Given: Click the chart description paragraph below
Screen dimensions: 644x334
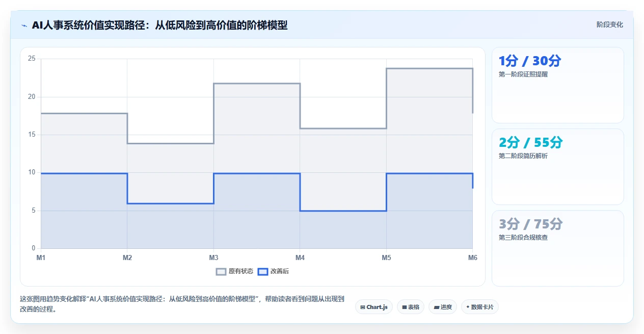Looking at the screenshot, I should [182, 304].
